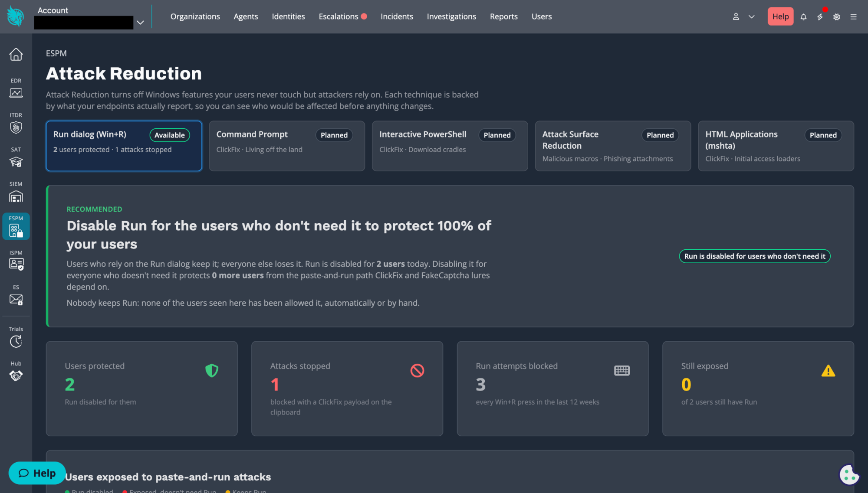This screenshot has height=493, width=868.
Task: Open Users in top navigation
Action: click(542, 16)
